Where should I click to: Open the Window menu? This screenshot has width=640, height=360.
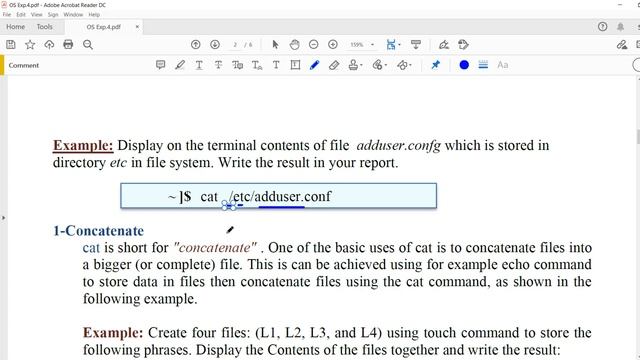point(73,14)
